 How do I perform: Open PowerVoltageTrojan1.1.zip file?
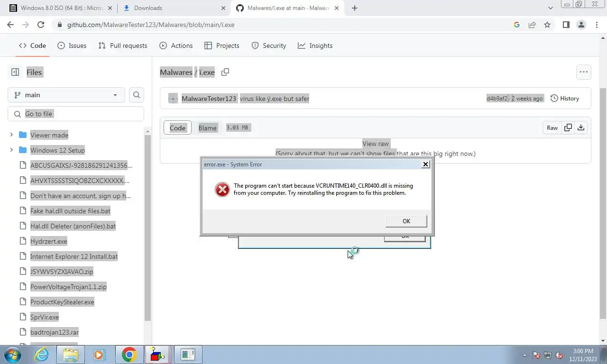coord(68,287)
